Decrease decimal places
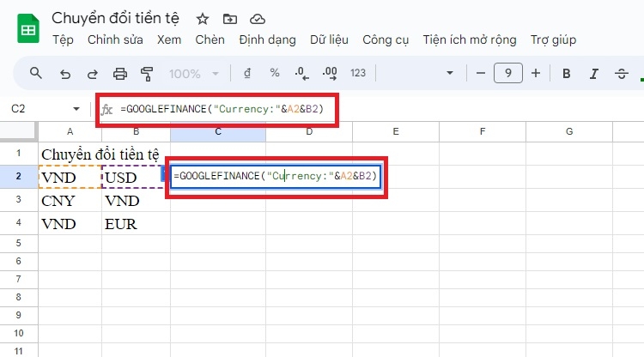This screenshot has height=357, width=644. [x=302, y=74]
